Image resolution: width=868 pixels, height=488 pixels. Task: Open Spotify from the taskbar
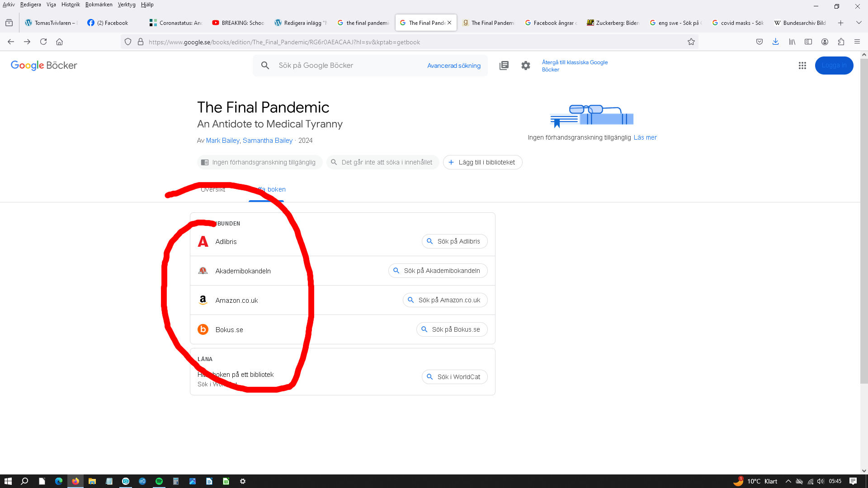(159, 481)
